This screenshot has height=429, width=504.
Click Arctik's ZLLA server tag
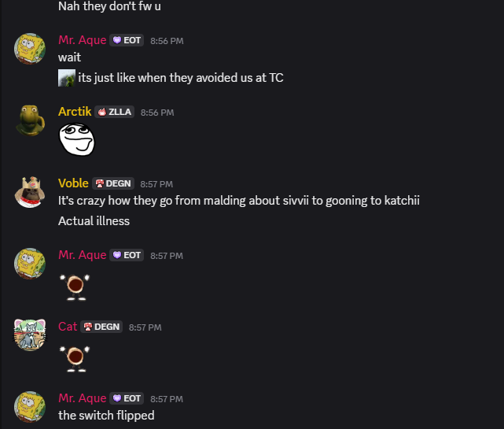[115, 112]
